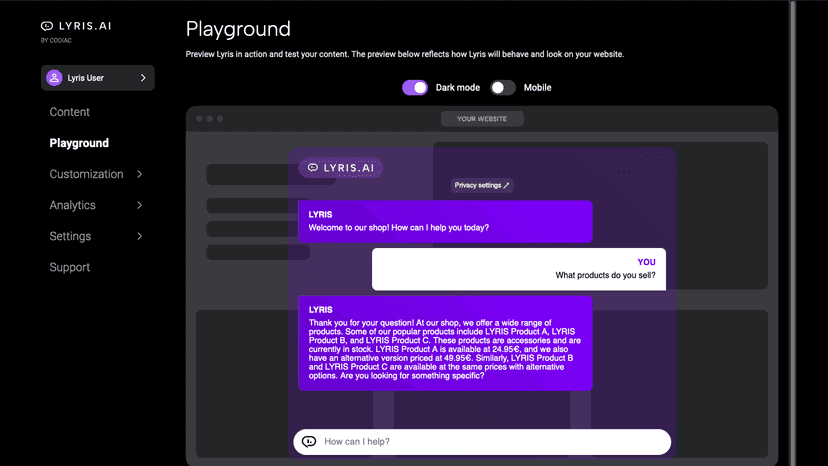Expand the Analytics chevron arrow
Screen dimensions: 828x466
click(139, 205)
